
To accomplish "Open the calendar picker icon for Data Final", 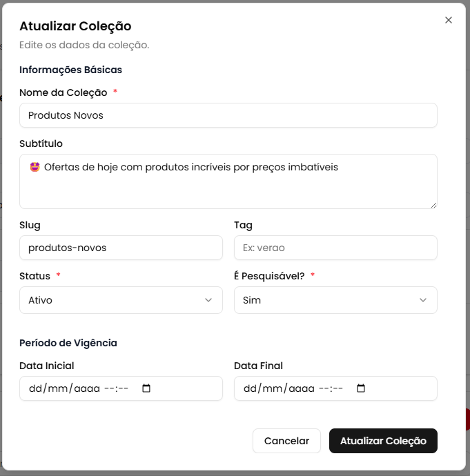I will click(361, 388).
